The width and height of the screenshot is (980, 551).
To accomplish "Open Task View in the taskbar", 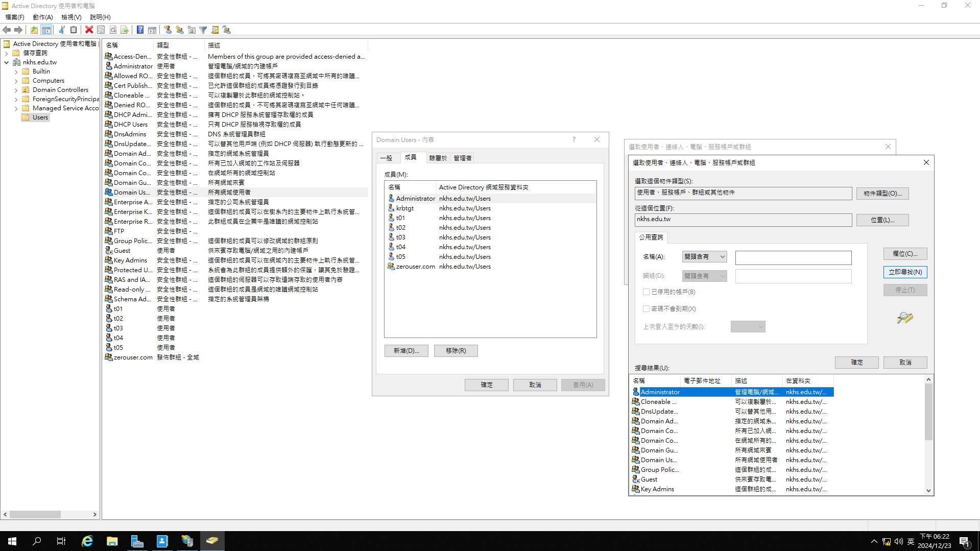I will tap(61, 541).
